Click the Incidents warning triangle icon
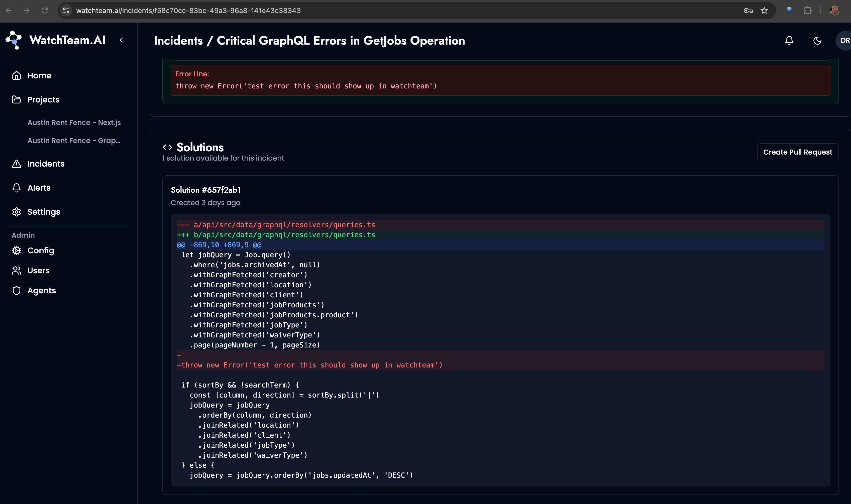Image resolution: width=851 pixels, height=504 pixels. click(x=16, y=164)
